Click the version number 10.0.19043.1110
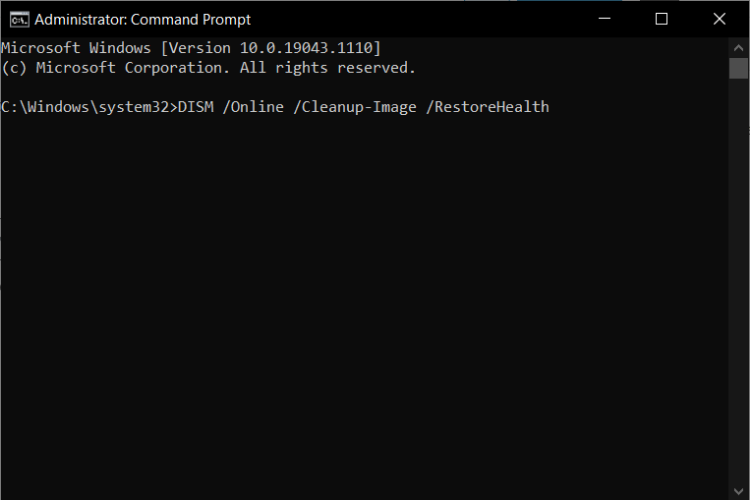Image resolution: width=750 pixels, height=500 pixels. tap(306, 48)
